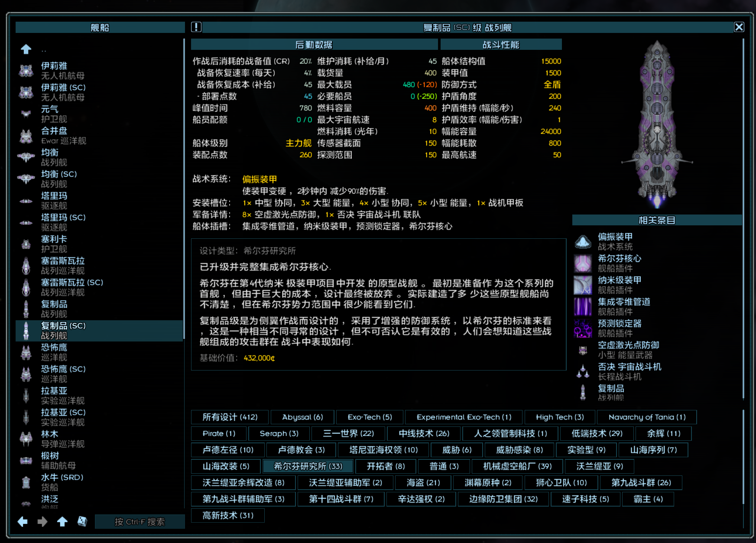Open 偏振装甲 related entry icon
Viewport: 756px width, 543px height.
click(583, 242)
